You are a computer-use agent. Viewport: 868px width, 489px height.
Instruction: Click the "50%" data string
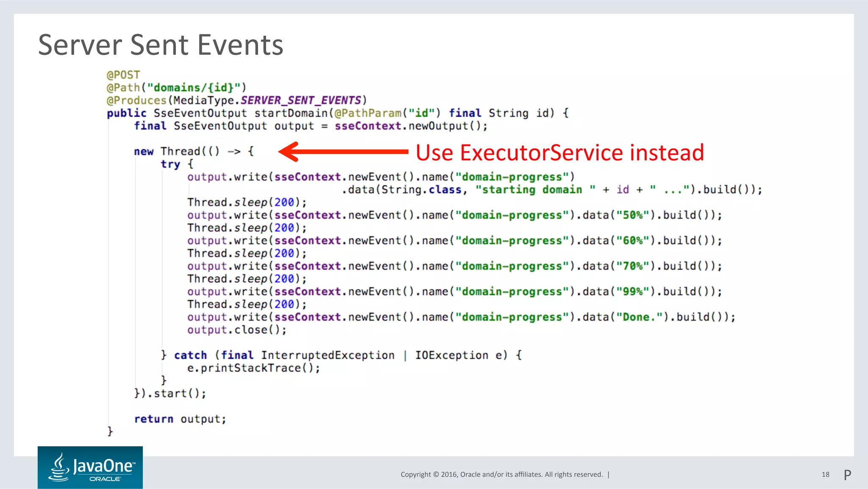click(x=633, y=215)
